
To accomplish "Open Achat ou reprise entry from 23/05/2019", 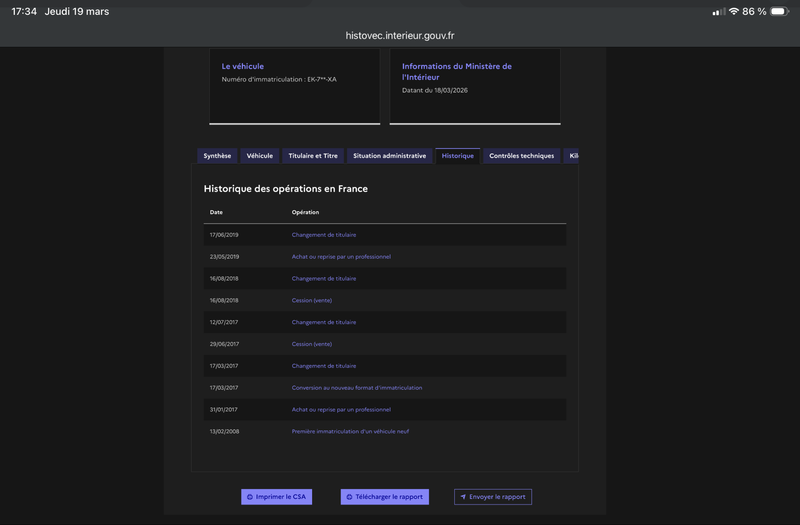I will pos(341,257).
